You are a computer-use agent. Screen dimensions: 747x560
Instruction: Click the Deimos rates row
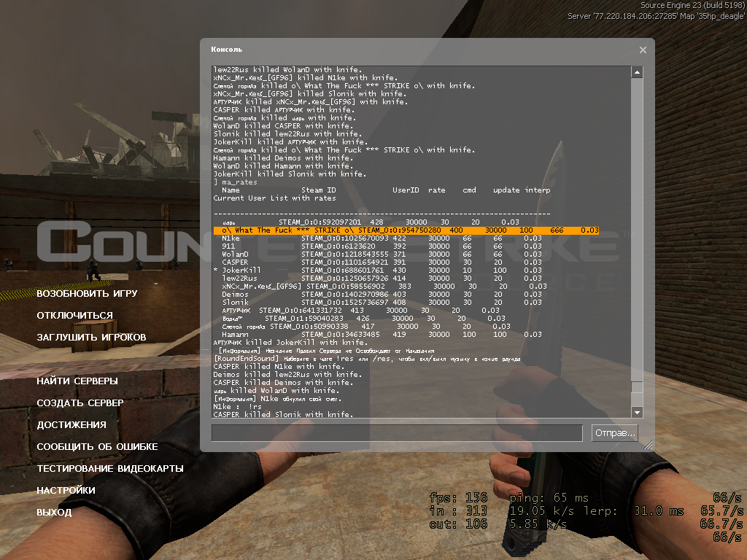click(382, 295)
